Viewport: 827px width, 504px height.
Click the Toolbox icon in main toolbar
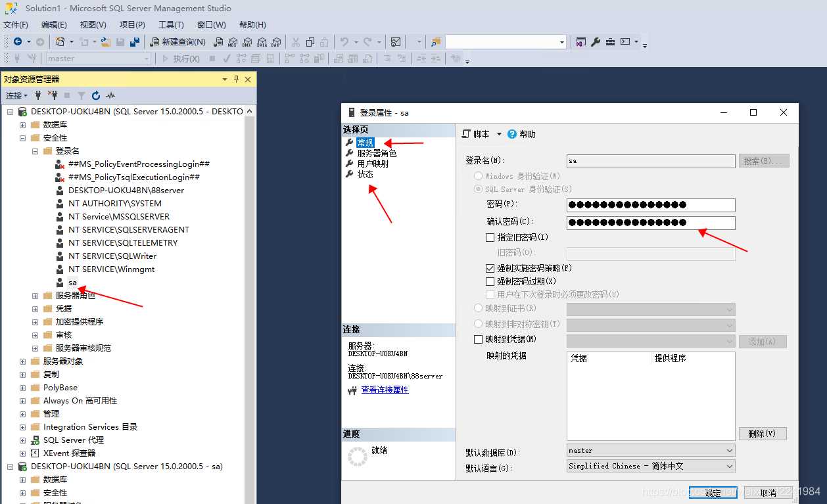[610, 41]
